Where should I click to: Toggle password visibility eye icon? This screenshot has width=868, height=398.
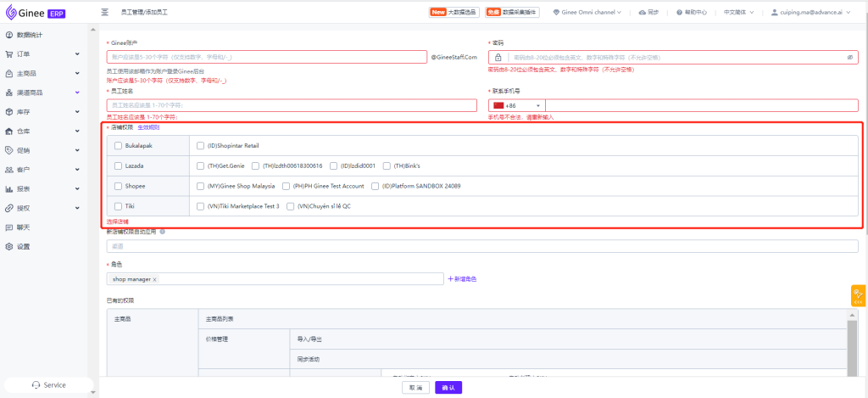(850, 57)
